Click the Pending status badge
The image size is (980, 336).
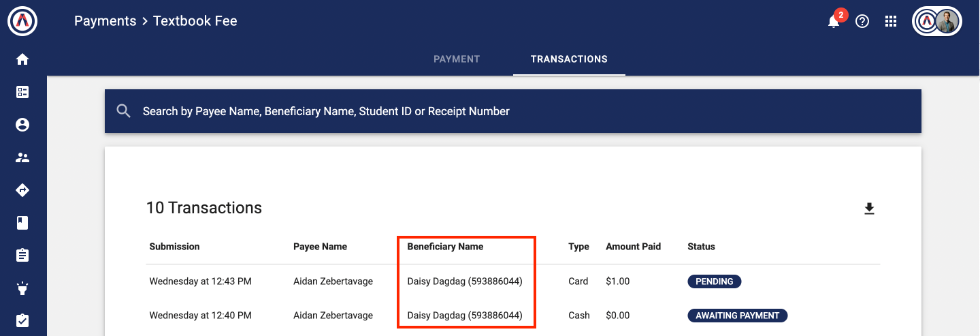[x=715, y=281]
